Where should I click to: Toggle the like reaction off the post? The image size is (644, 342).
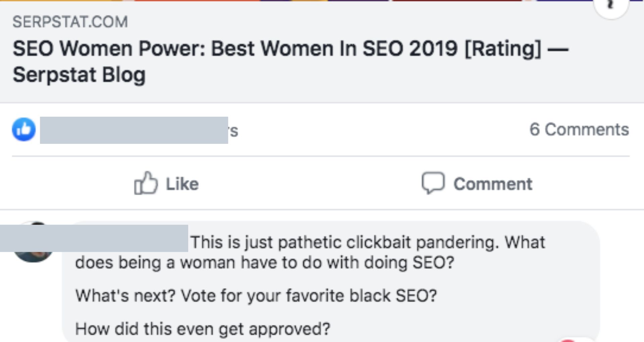(x=167, y=183)
